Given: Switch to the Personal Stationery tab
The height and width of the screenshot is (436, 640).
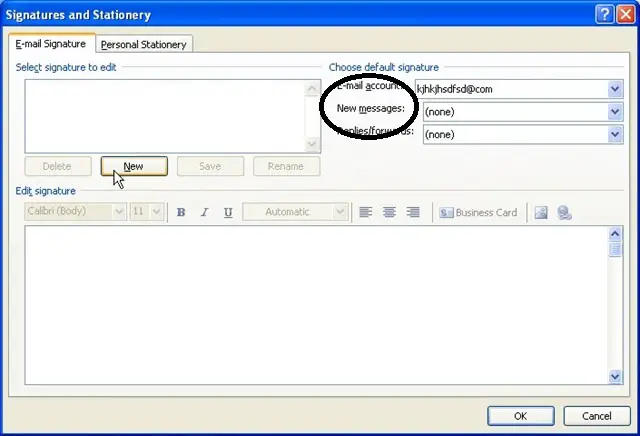Looking at the screenshot, I should [x=144, y=44].
